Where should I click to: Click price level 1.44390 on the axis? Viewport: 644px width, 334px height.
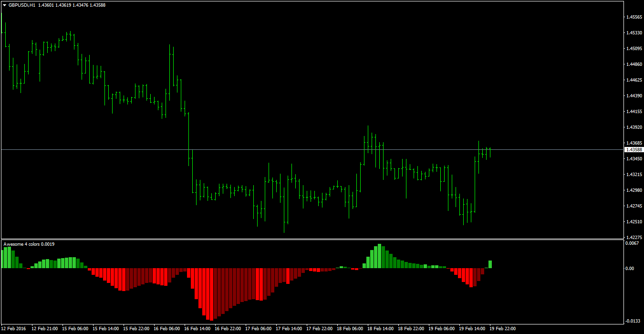(x=634, y=96)
